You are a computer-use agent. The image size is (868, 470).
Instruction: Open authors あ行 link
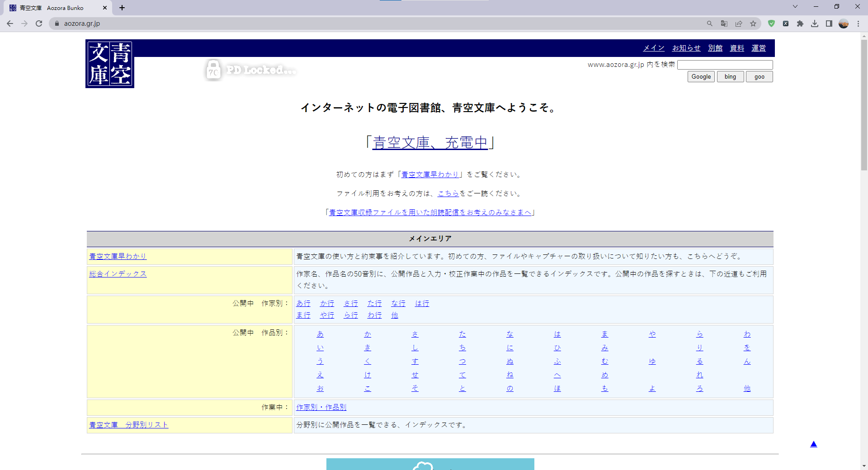[x=303, y=303]
